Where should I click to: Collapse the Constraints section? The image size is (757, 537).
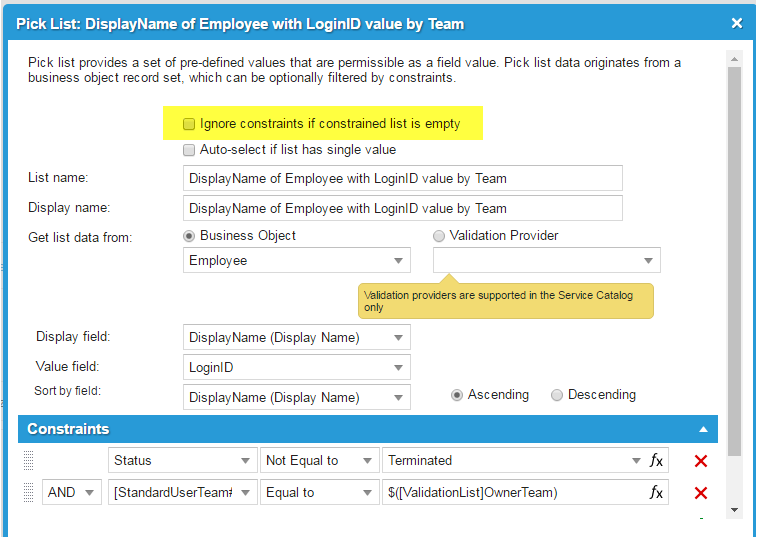(x=703, y=429)
